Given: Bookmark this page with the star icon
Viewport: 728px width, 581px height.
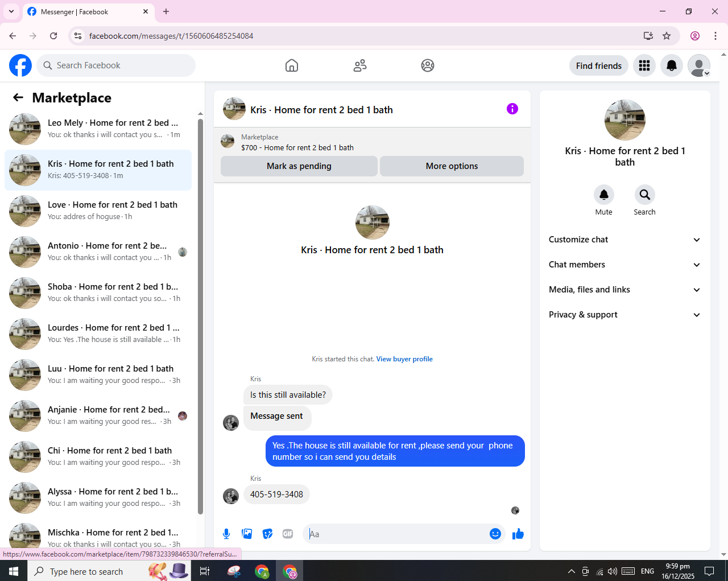Looking at the screenshot, I should click(667, 36).
